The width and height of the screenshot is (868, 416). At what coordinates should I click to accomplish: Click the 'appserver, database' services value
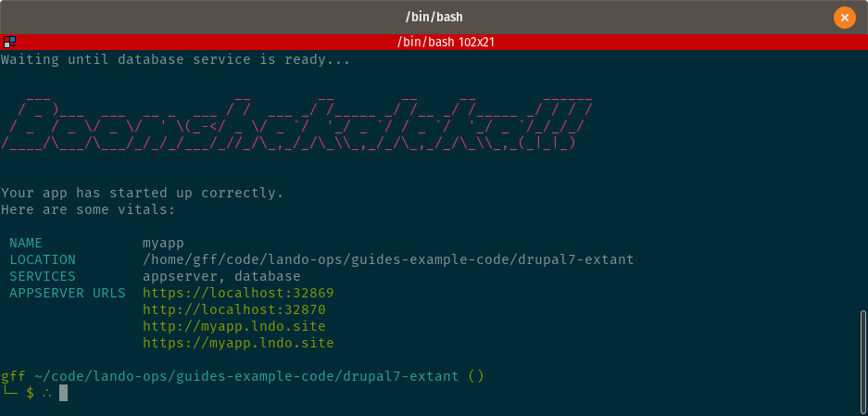221,276
